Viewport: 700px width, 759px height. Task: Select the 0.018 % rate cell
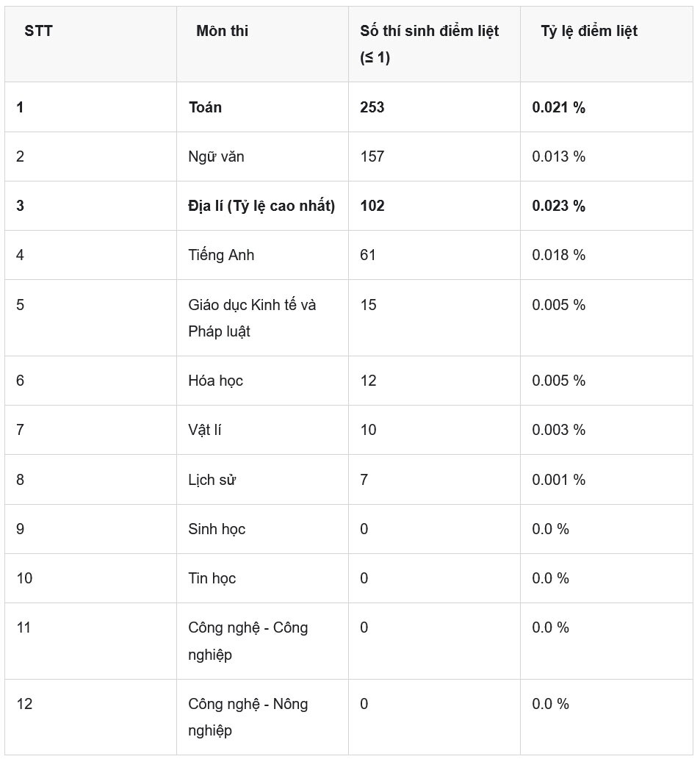[x=606, y=255]
